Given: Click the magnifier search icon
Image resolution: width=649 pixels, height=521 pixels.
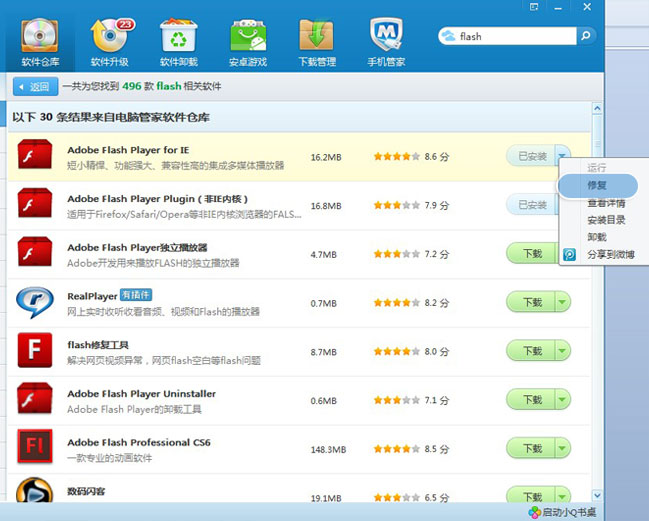Looking at the screenshot, I should click(x=585, y=36).
